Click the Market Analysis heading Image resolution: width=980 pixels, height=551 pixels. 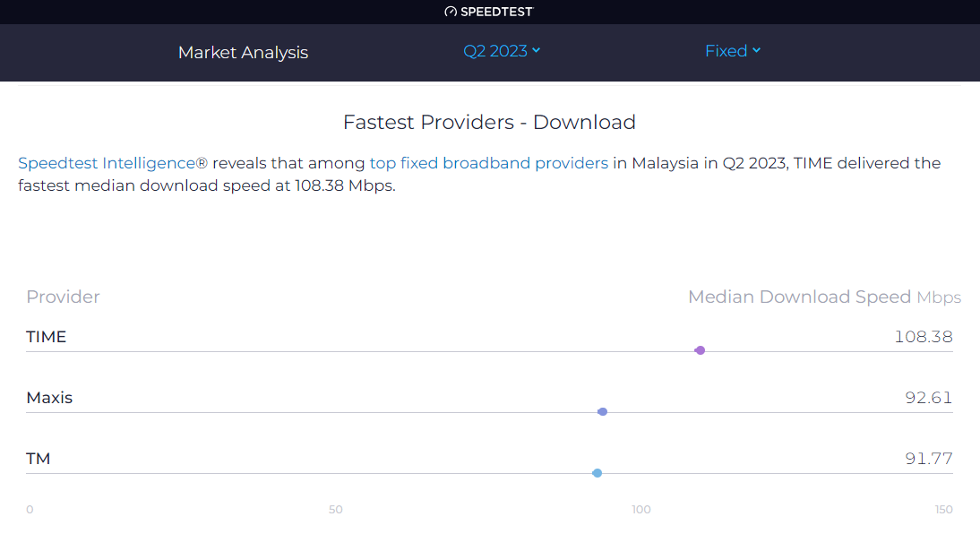[x=243, y=52]
